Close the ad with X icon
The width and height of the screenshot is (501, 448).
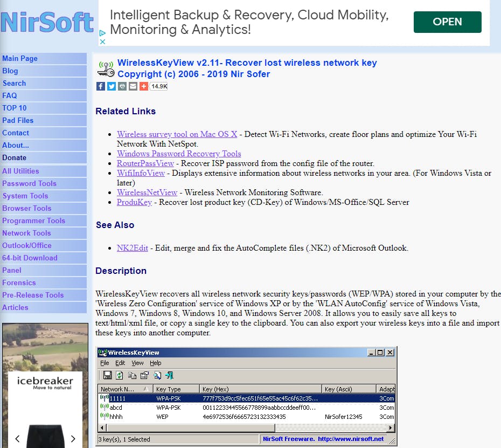click(x=102, y=42)
